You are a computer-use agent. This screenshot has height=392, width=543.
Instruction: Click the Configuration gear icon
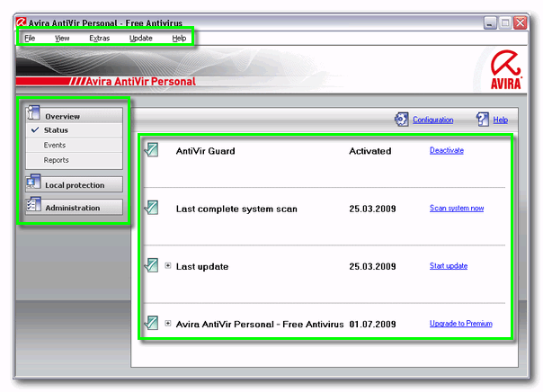(402, 120)
